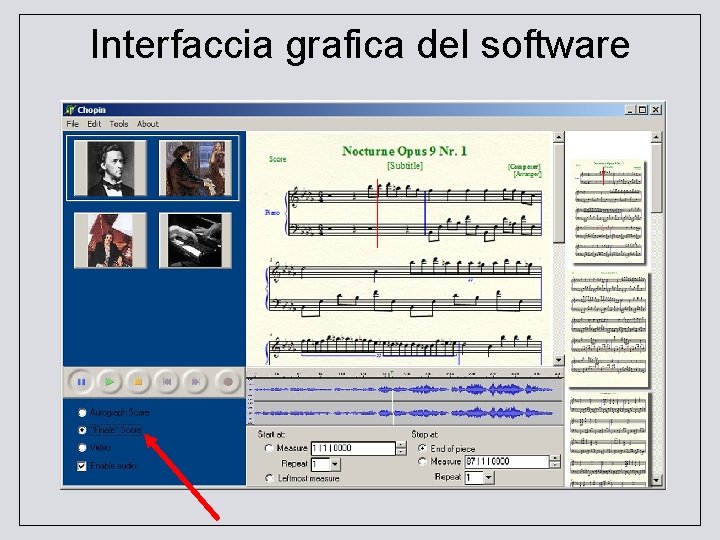Screen dimensions: 720x540
Task: Choose the Stop at Measure radio button
Action: pos(422,461)
